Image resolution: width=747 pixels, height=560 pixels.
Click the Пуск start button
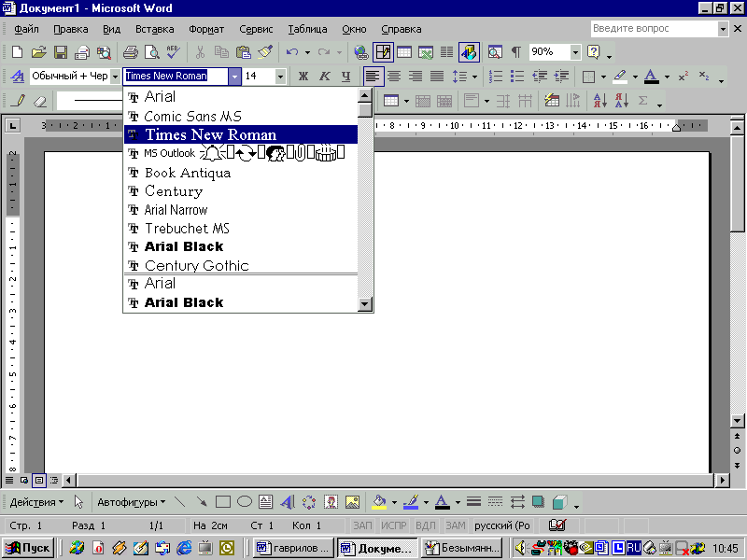point(28,548)
